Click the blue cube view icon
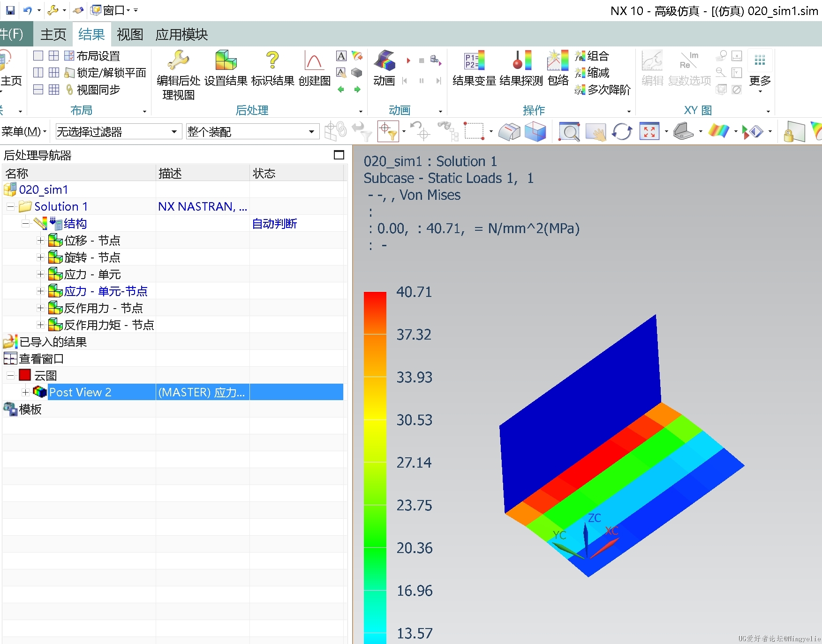 pos(535,132)
